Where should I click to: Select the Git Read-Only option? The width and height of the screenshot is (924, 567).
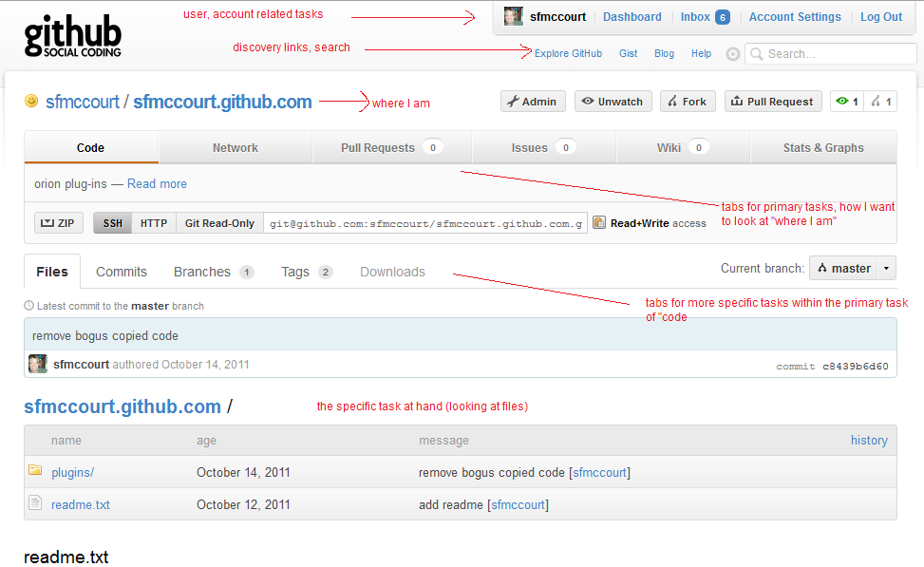219,223
